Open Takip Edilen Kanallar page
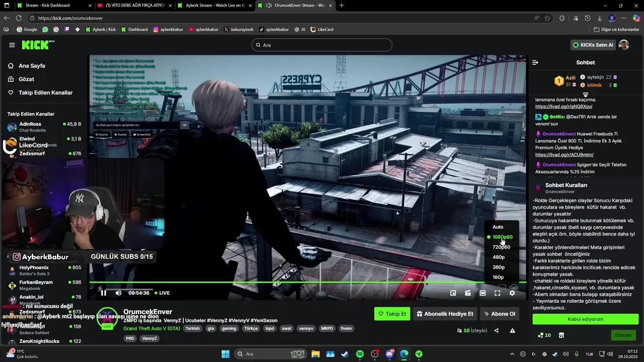The image size is (644, 362). pyautogui.click(x=45, y=93)
